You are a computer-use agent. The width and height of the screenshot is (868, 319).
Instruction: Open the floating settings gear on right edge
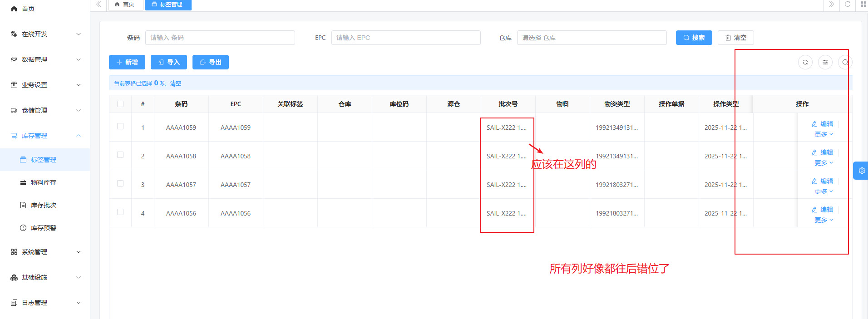pos(861,171)
